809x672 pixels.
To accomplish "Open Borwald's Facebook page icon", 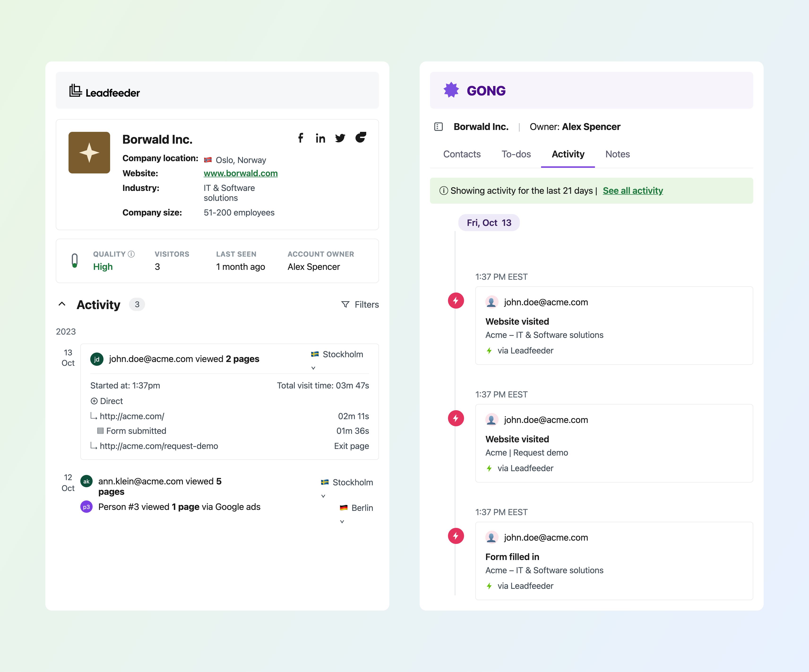I will pos(301,138).
